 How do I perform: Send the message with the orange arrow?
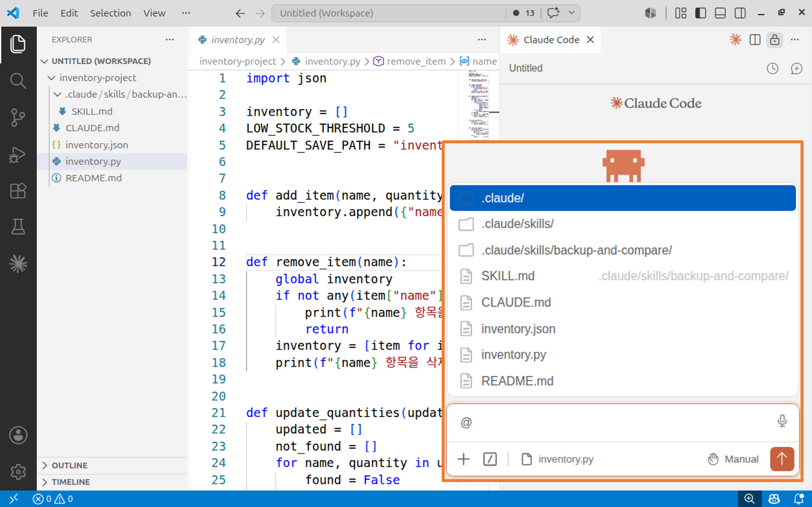pos(782,459)
